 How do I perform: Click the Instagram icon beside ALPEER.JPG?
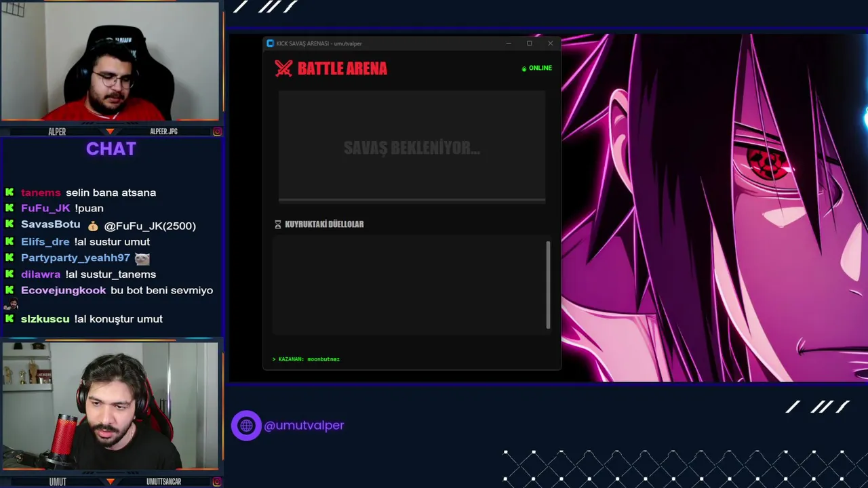pyautogui.click(x=217, y=131)
